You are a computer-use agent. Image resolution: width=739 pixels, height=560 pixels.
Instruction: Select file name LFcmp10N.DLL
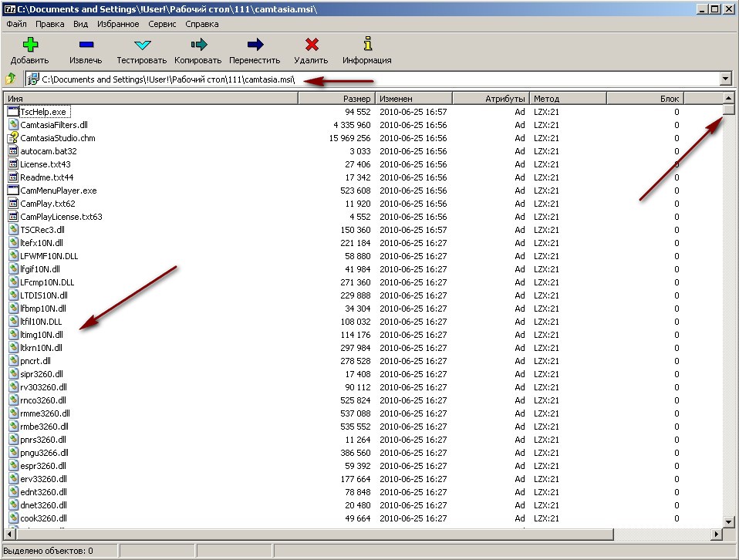(47, 282)
